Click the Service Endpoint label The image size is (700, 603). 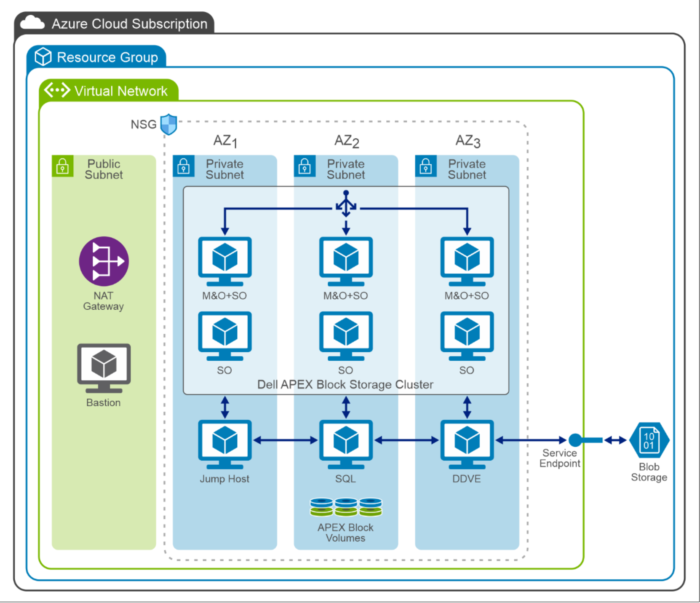pos(560,458)
